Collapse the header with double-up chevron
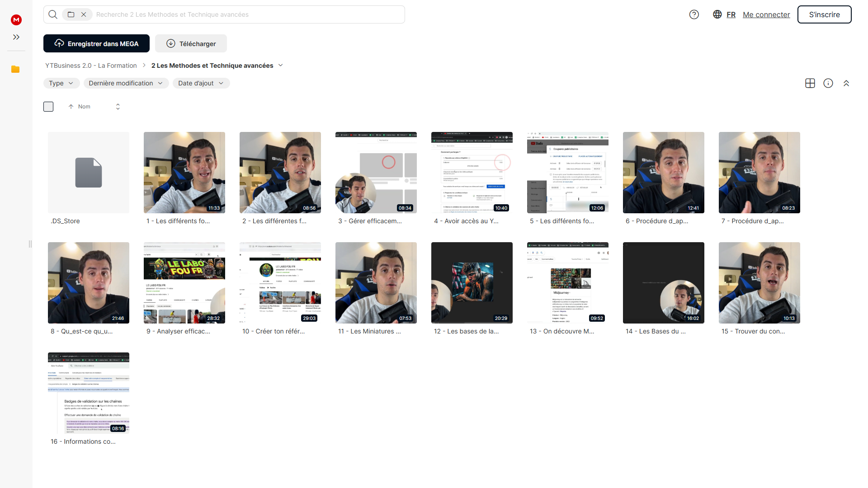The height and width of the screenshot is (488, 868). [846, 83]
